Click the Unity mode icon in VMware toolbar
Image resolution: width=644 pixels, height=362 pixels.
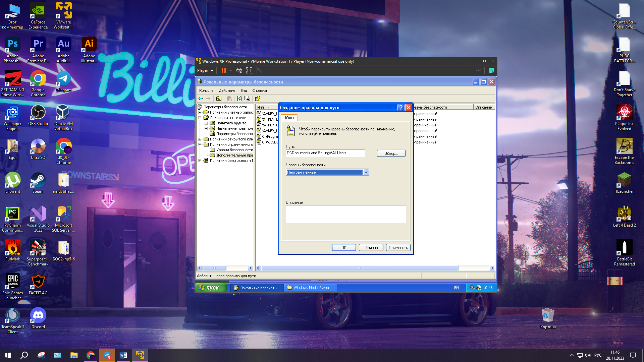259,70
